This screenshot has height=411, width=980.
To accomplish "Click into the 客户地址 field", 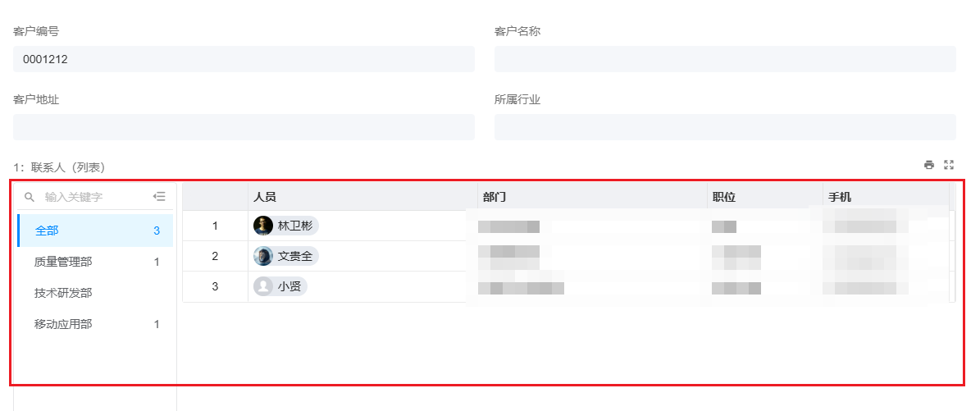I will [x=244, y=127].
